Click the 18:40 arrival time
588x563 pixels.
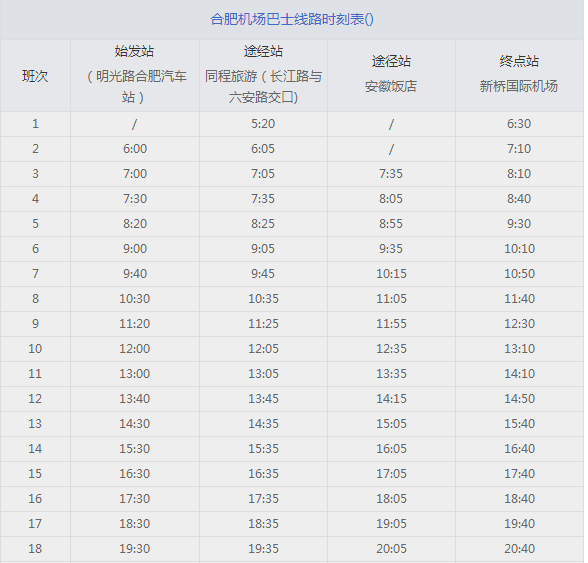tap(519, 499)
